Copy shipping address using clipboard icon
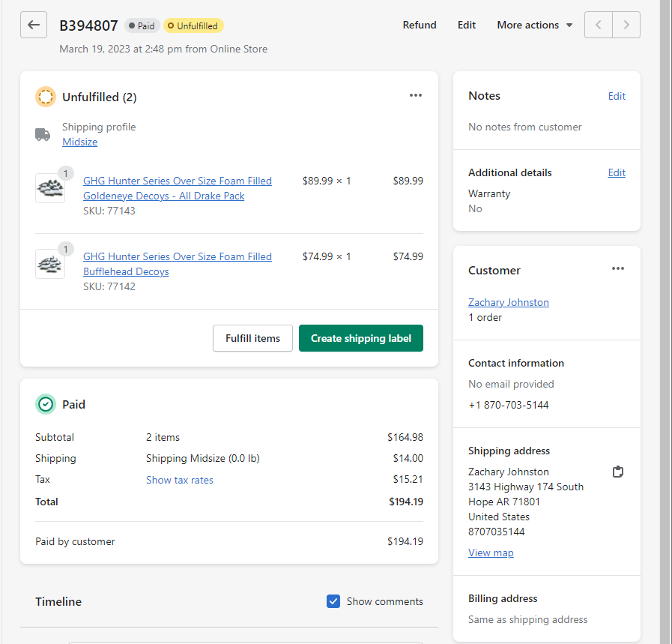 pos(617,472)
